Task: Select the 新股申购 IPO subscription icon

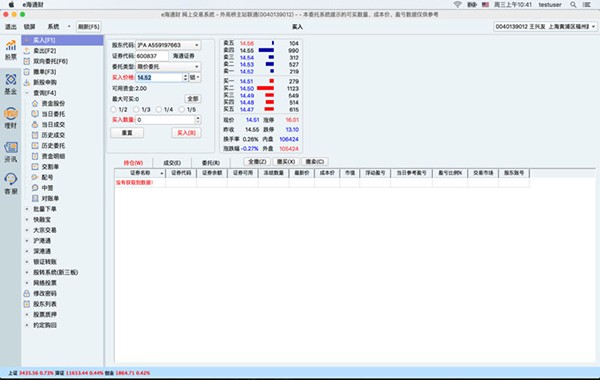Action: click(x=27, y=82)
